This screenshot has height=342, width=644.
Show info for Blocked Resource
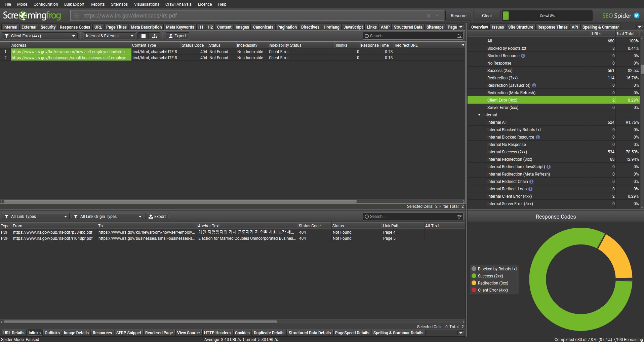tap(523, 56)
